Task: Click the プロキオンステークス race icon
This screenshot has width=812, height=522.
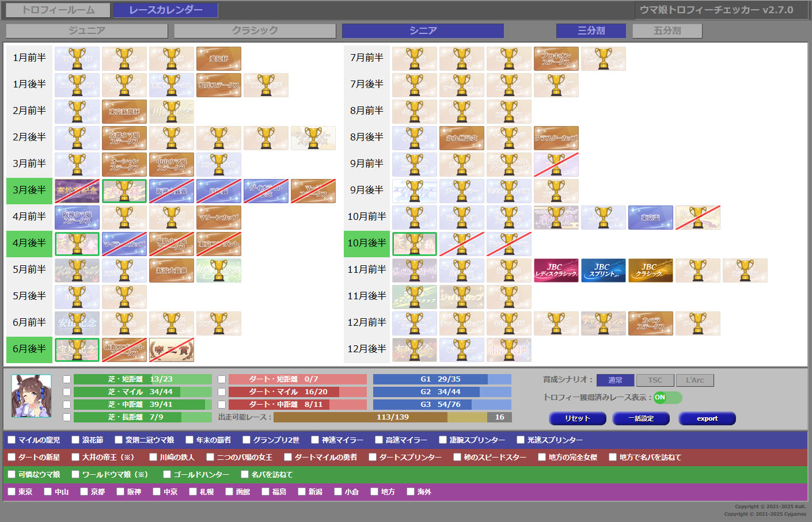Action: [x=556, y=59]
